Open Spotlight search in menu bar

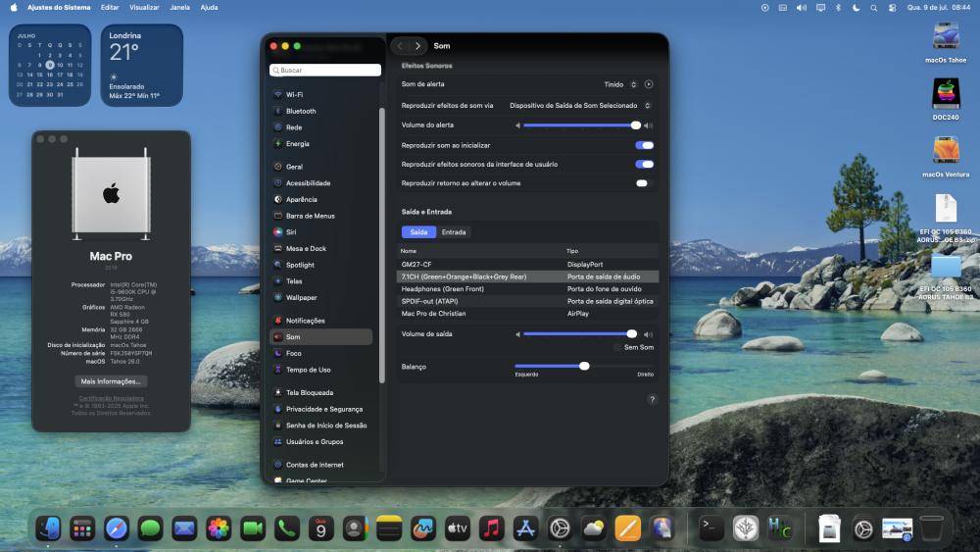874,8
